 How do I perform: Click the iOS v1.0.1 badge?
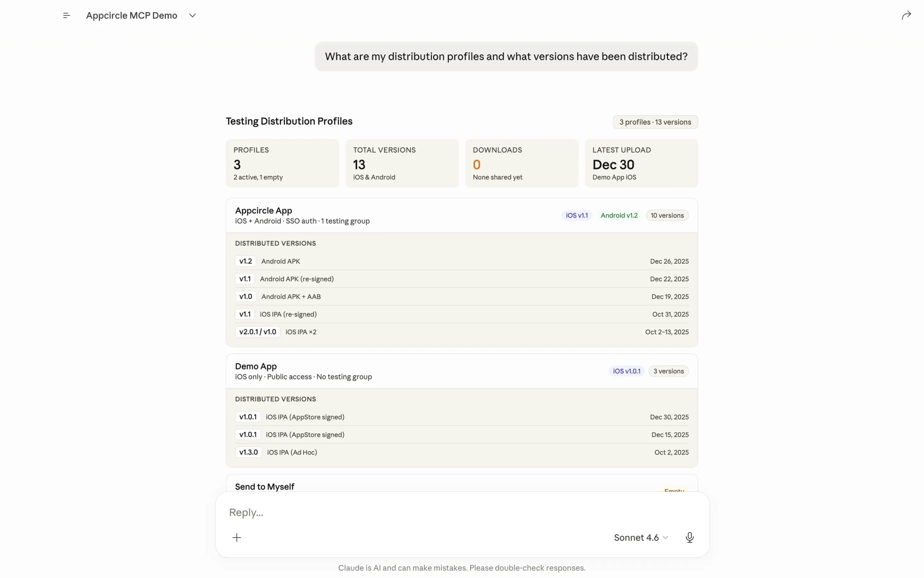pos(627,371)
